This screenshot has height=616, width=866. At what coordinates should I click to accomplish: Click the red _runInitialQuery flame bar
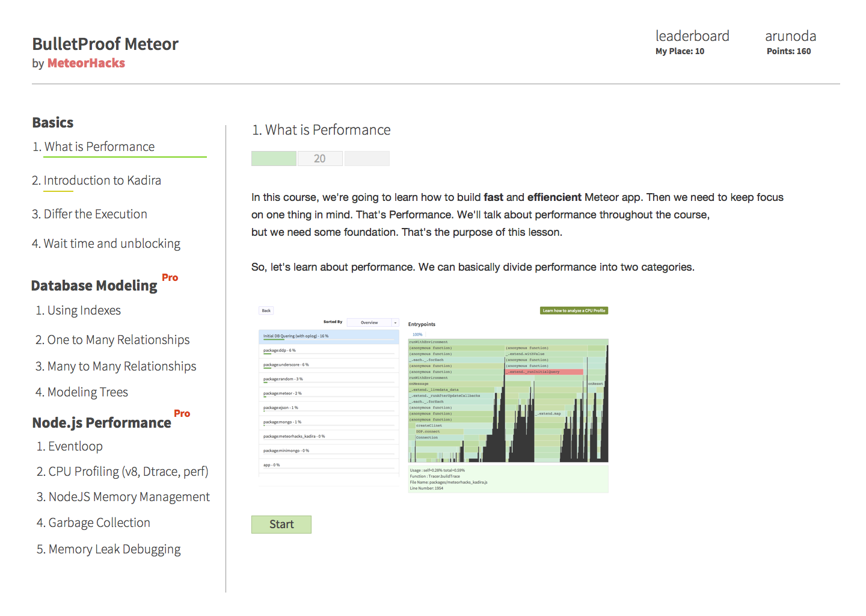coord(544,372)
